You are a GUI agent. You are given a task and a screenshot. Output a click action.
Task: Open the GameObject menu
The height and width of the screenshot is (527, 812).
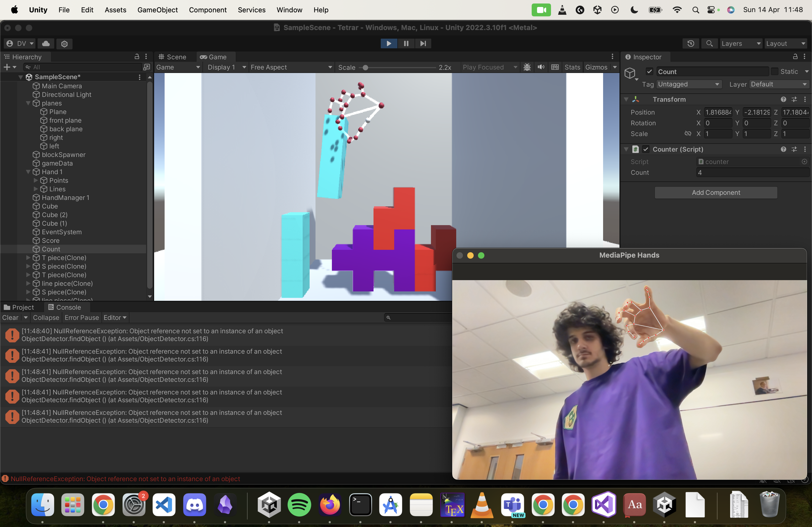click(158, 10)
